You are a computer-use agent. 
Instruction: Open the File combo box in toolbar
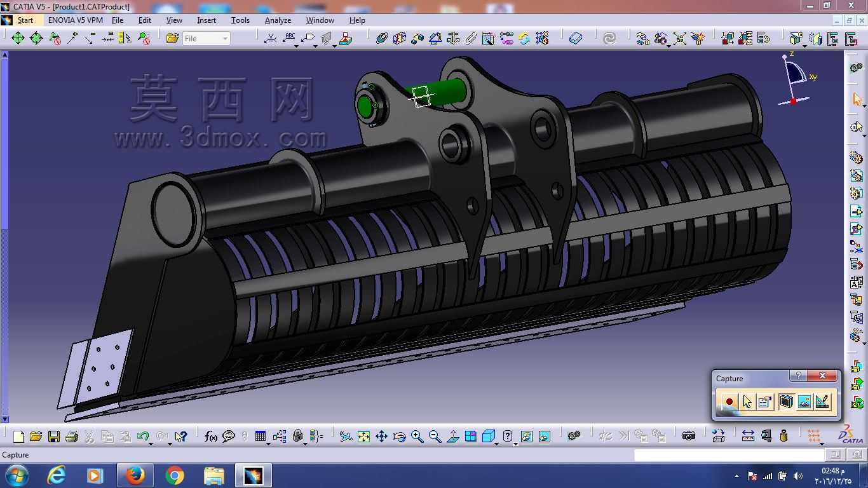(x=206, y=39)
